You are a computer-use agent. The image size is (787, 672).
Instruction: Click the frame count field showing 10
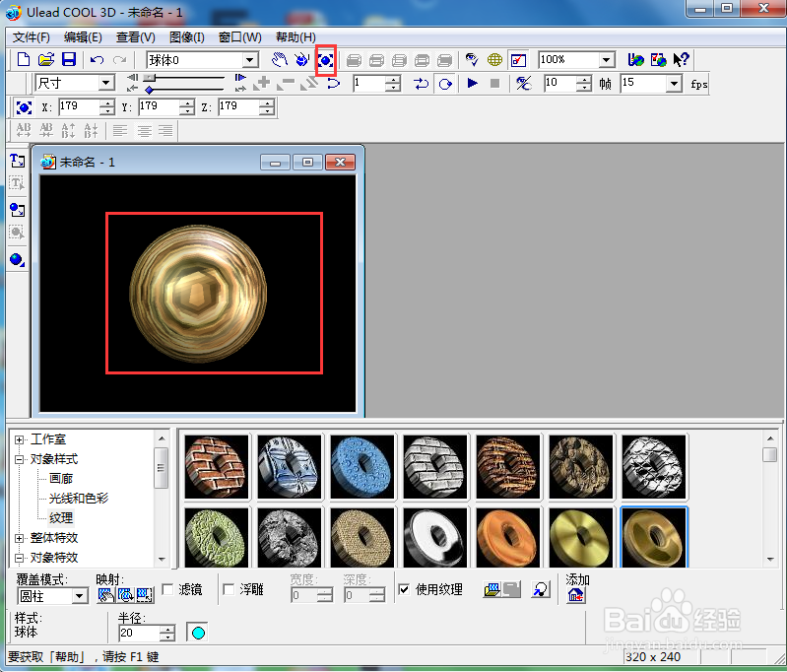click(x=559, y=83)
